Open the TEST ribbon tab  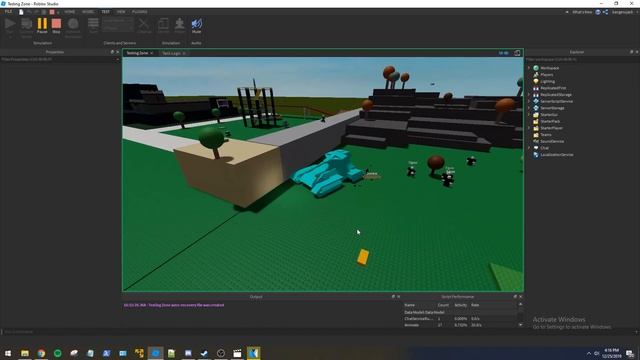[x=106, y=12]
